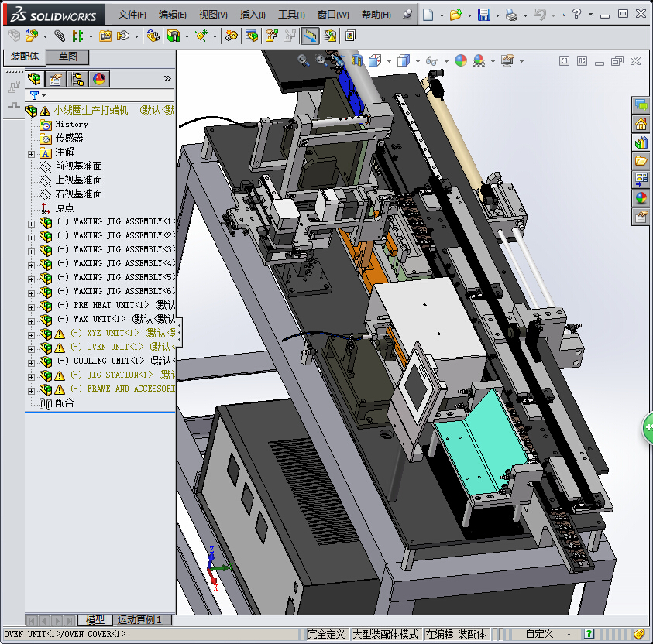Viewport: 653px width, 644px height.
Task: Click the Exploded View icon
Action: [x=272, y=36]
